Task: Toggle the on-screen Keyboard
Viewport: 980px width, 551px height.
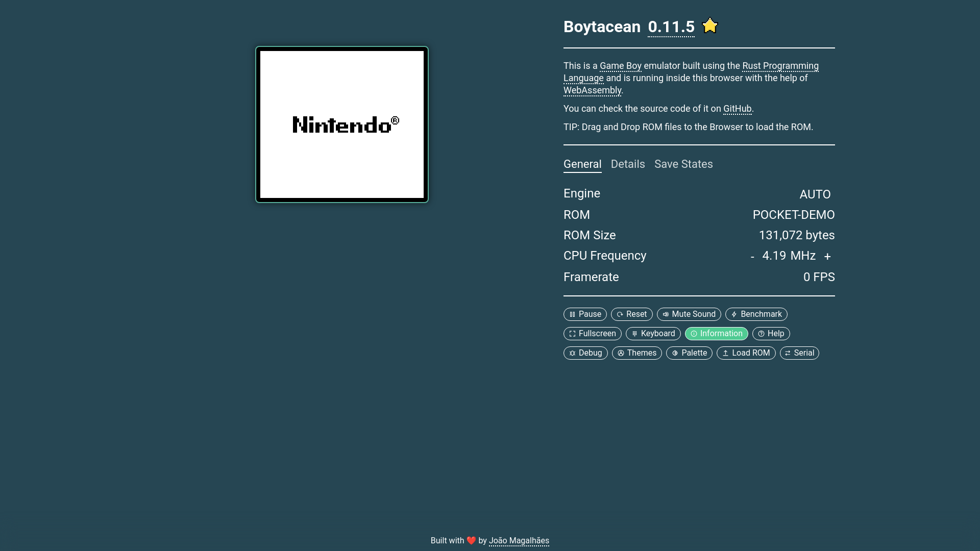Action: [x=653, y=334]
